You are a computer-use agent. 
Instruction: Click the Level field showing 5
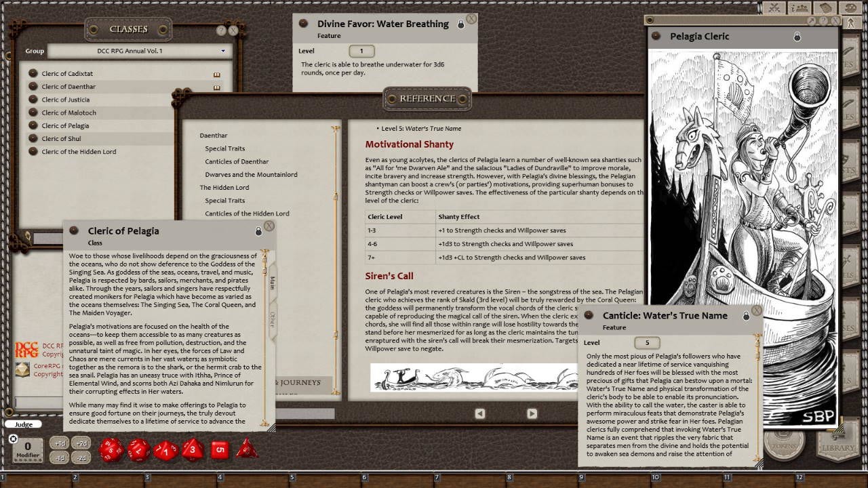(646, 343)
